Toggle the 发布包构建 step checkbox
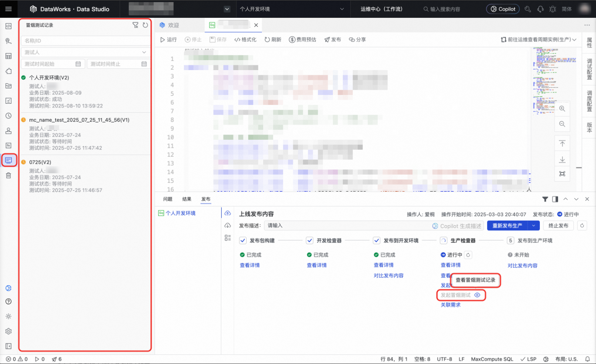 click(x=243, y=240)
